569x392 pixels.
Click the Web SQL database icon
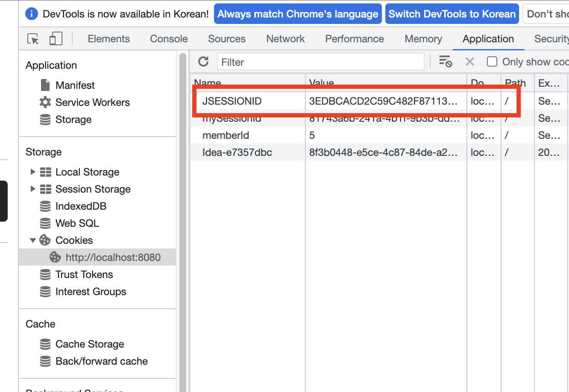(45, 223)
